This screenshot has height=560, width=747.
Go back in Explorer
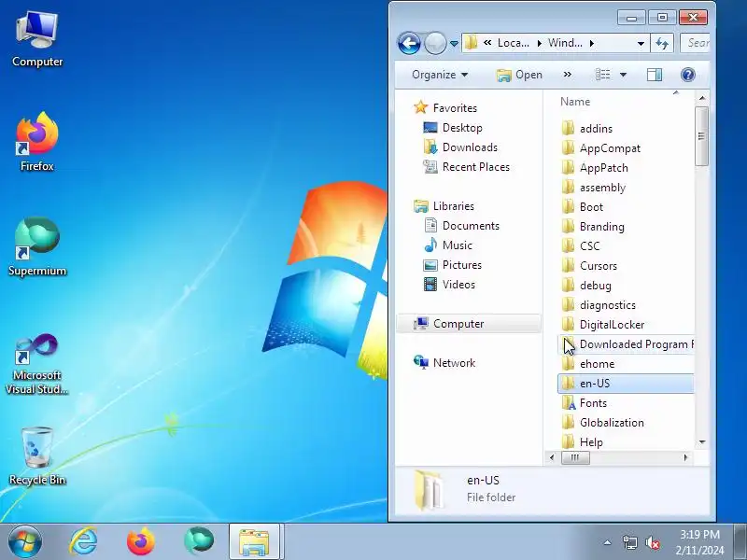click(x=409, y=44)
